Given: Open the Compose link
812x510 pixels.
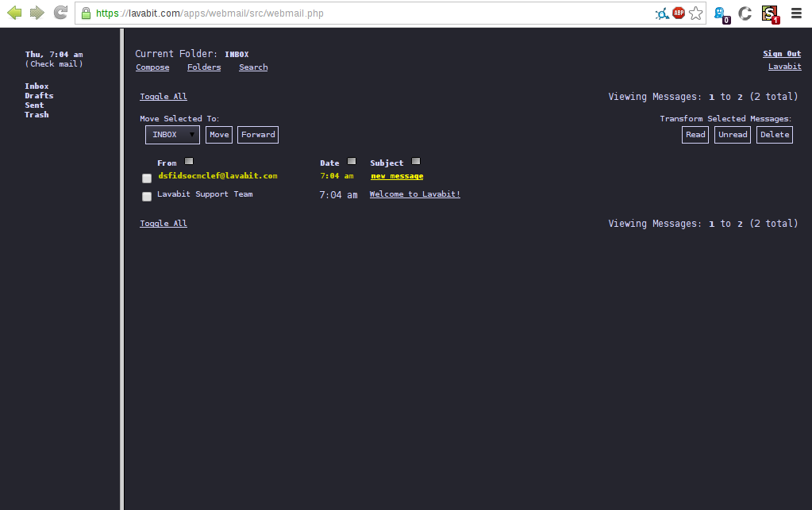Looking at the screenshot, I should pos(152,67).
